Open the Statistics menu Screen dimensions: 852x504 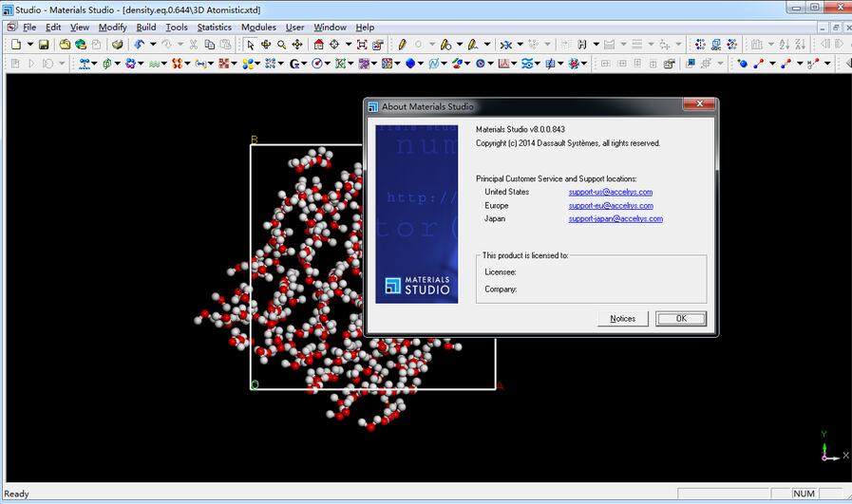click(214, 28)
